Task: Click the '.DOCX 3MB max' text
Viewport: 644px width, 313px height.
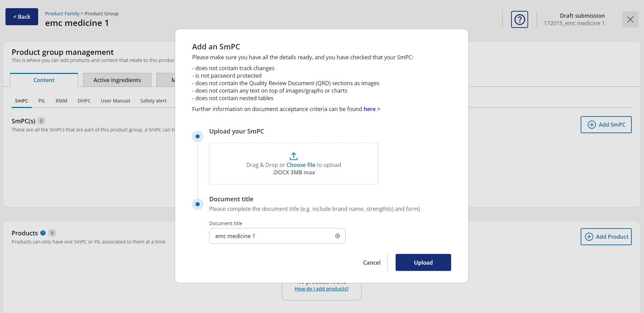Action: pyautogui.click(x=294, y=172)
